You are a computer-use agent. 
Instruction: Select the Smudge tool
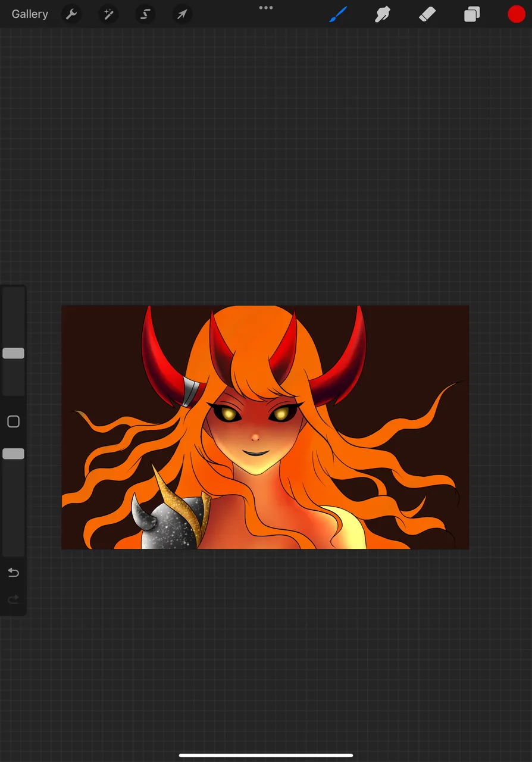[382, 14]
